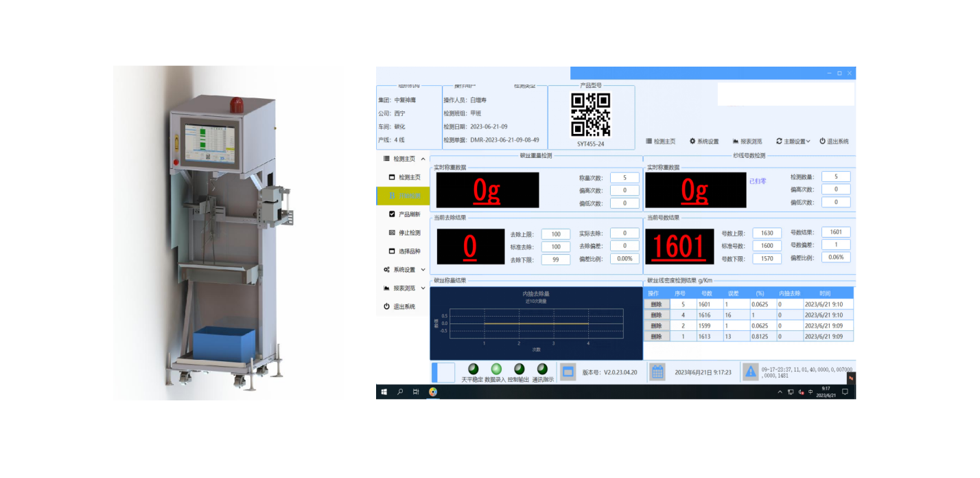Click the 退出系统 power icon in top toolbar

(822, 141)
